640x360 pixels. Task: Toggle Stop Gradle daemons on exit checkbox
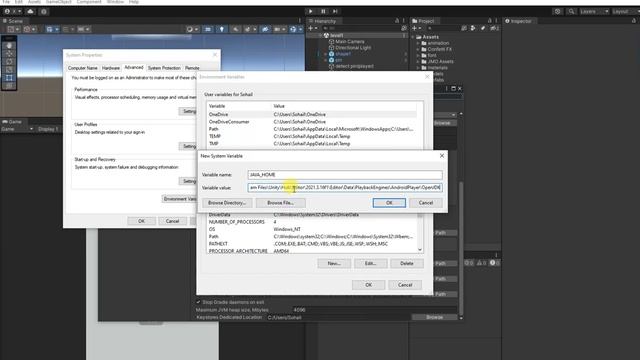[198, 302]
